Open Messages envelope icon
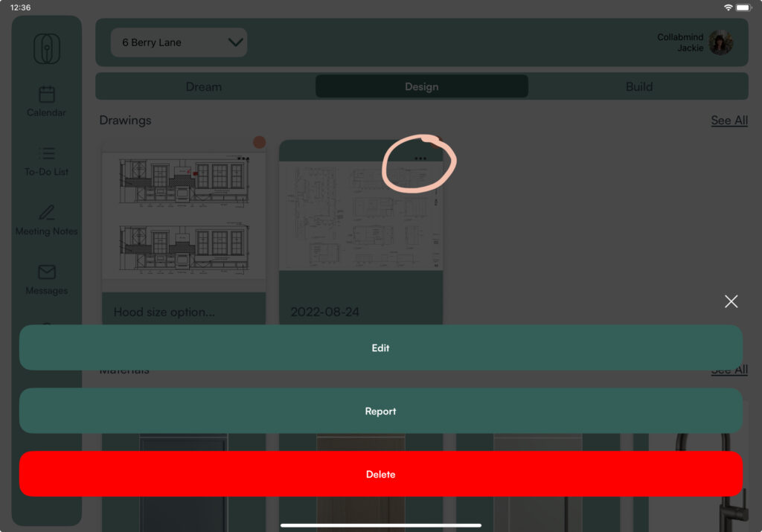The image size is (762, 532). [x=47, y=272]
